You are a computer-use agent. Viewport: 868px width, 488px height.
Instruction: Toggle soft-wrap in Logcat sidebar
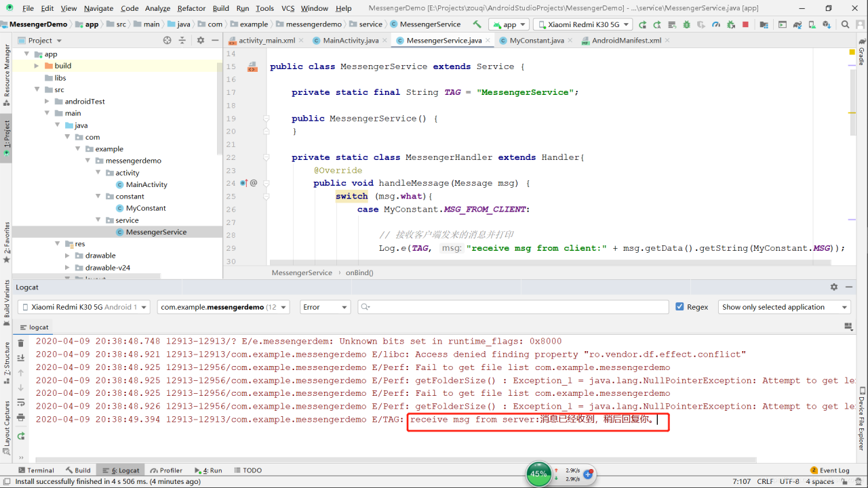pos(21,403)
